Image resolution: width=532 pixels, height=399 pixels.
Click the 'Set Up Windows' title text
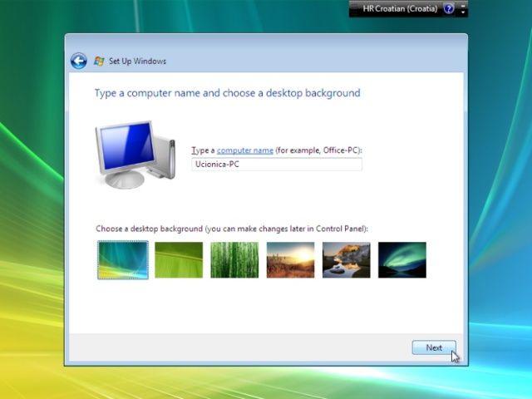138,62
